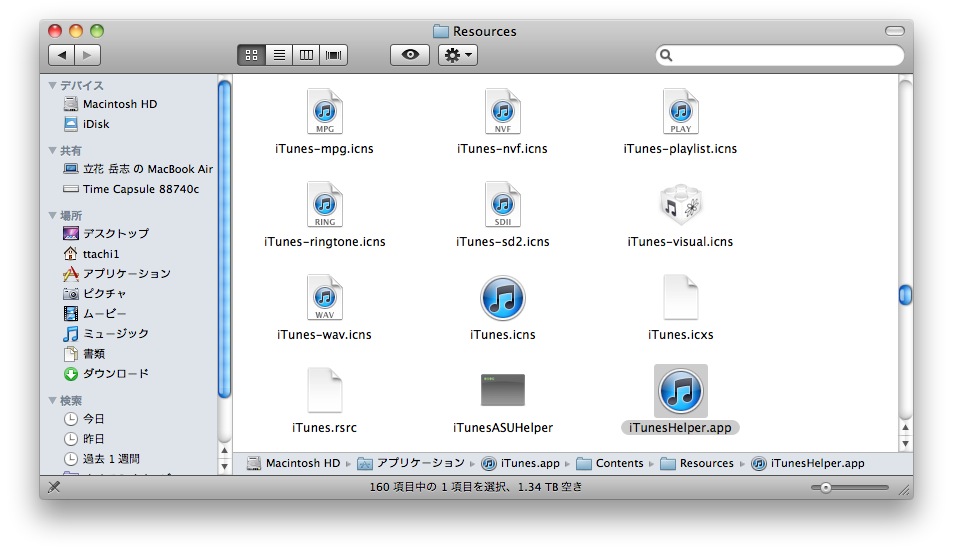Switch to icon view mode

(x=251, y=55)
